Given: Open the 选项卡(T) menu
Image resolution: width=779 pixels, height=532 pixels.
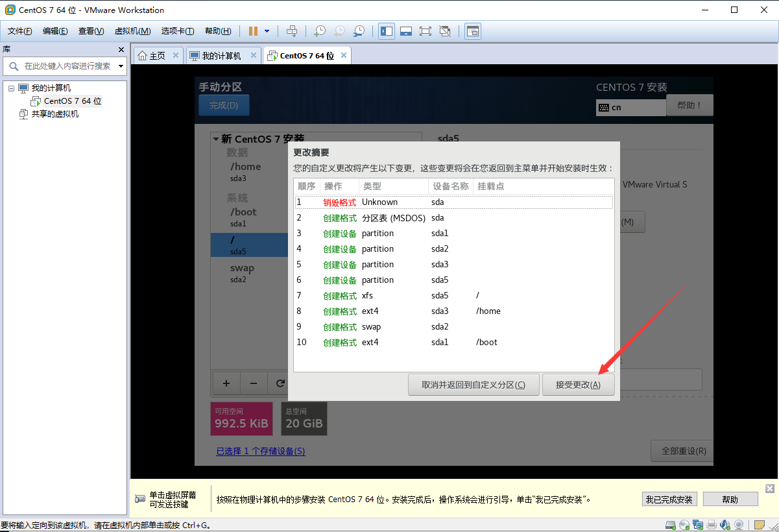Looking at the screenshot, I should [178, 31].
